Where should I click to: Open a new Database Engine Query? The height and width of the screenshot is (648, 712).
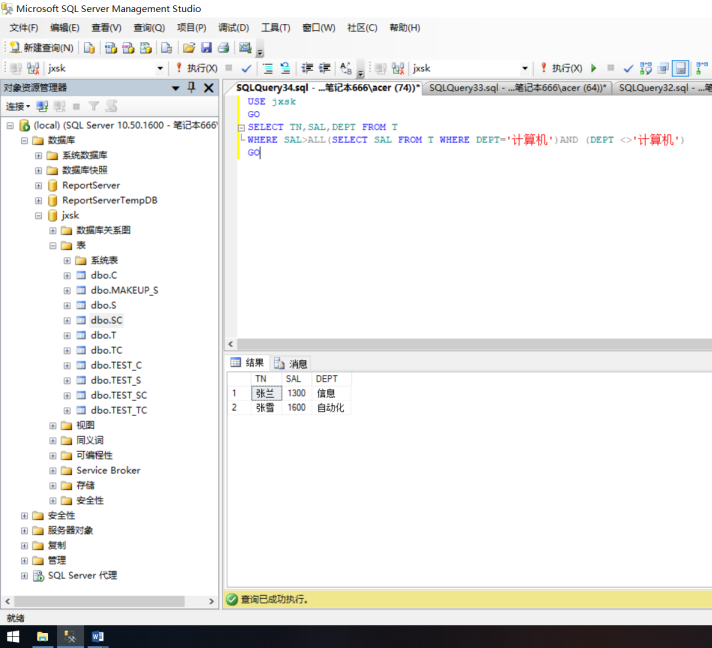click(x=89, y=48)
